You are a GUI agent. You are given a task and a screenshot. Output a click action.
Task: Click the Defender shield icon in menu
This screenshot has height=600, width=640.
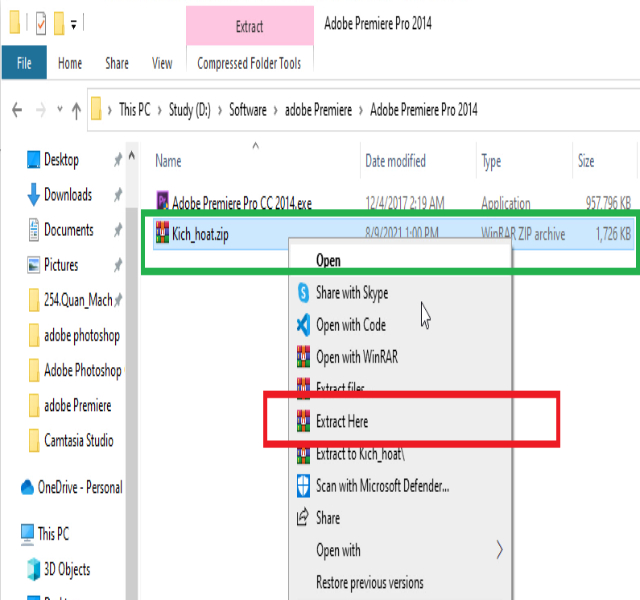pyautogui.click(x=303, y=486)
